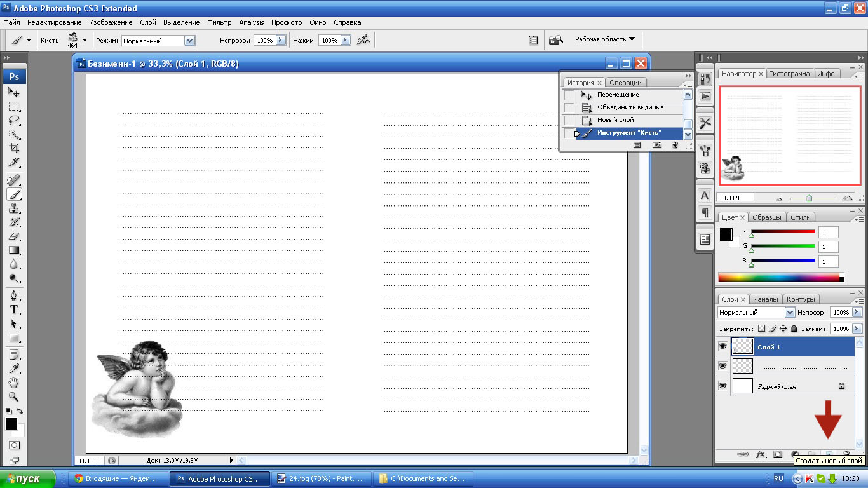This screenshot has width=868, height=488.
Task: Choose the Pen tool
Action: tap(14, 295)
